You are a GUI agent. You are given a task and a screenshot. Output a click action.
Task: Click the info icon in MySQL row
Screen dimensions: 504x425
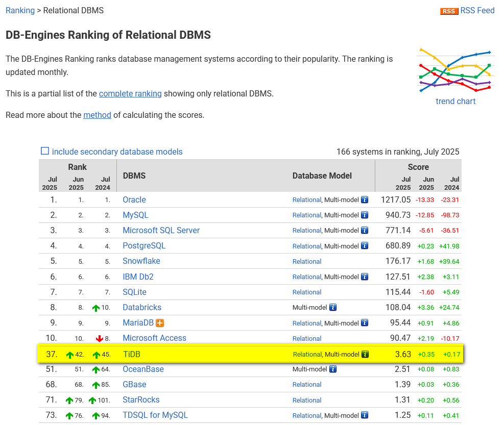365,215
